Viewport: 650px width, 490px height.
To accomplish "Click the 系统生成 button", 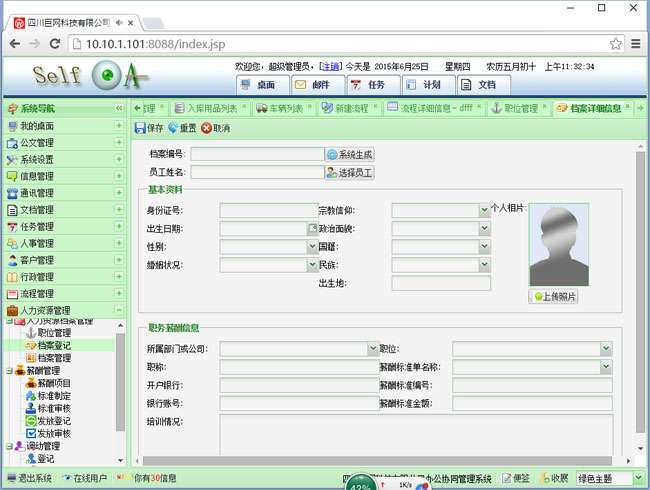I will coord(349,155).
